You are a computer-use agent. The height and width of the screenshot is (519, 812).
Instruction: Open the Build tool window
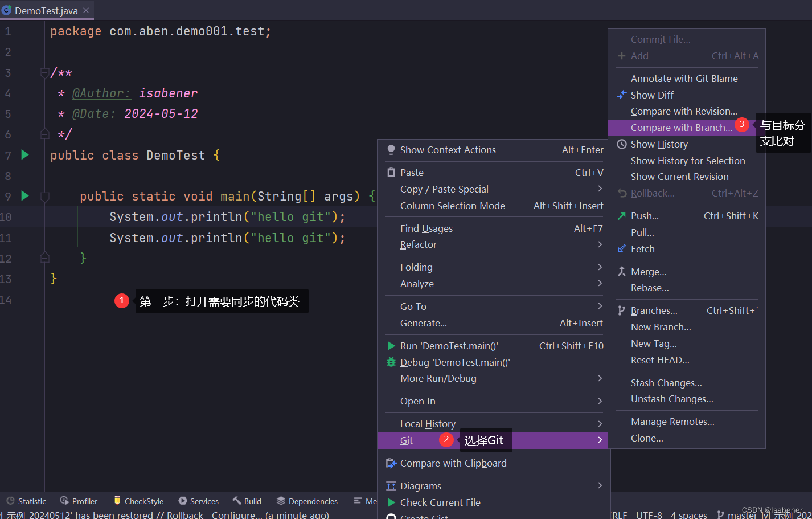(247, 501)
